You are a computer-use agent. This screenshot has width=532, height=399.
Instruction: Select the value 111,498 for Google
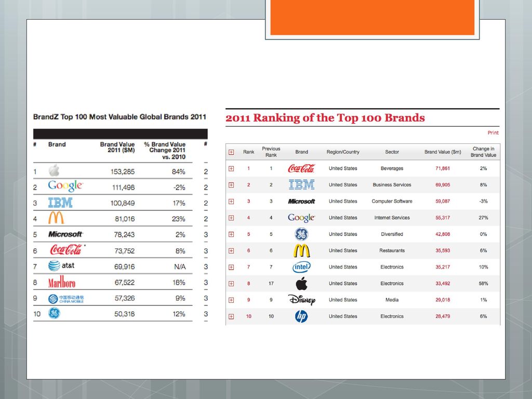123,187
